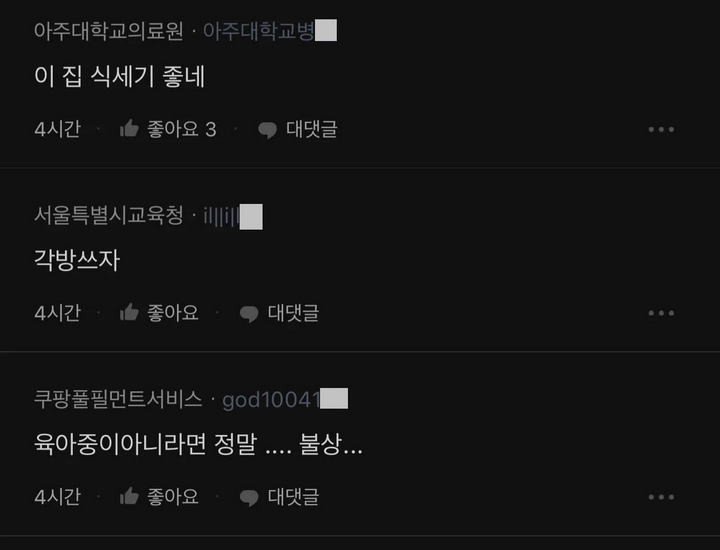Click speech bubble icon under 이 집 식세기 좋네
This screenshot has width=720, height=550.
pos(267,130)
